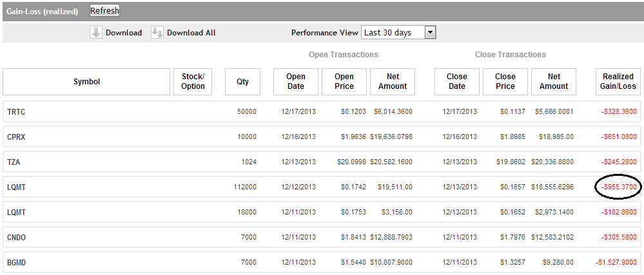Sort by Symbol column header
Screen dimensions: 644x275
point(86,82)
